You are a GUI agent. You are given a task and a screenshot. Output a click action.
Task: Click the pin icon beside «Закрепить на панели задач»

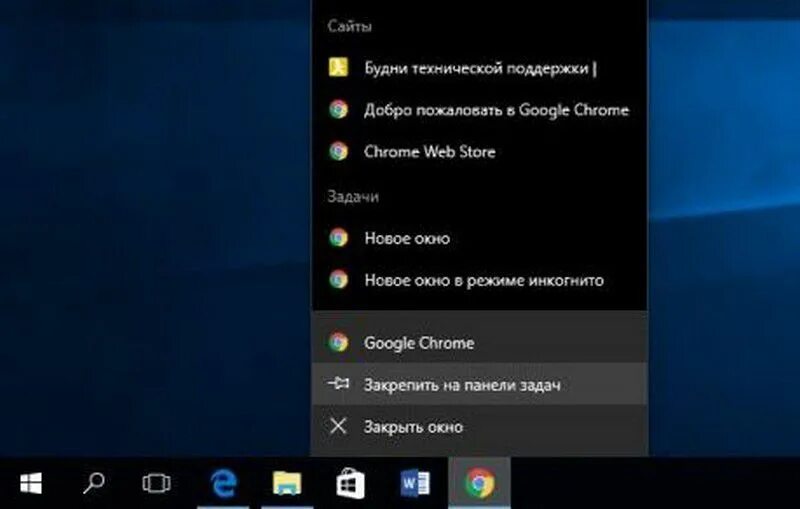(338, 383)
